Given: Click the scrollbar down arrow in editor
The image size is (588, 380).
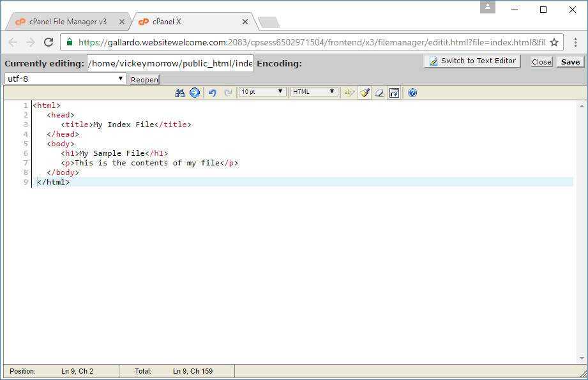Looking at the screenshot, I should coord(582,358).
